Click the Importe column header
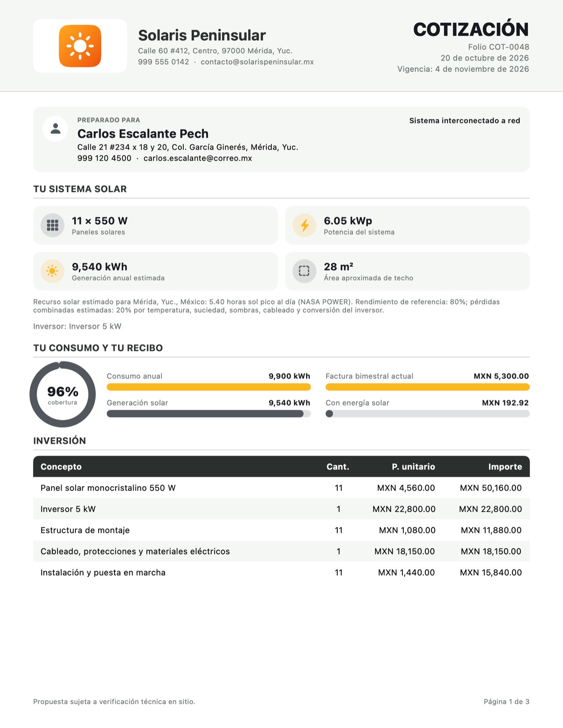This screenshot has width=563, height=728. (x=505, y=467)
